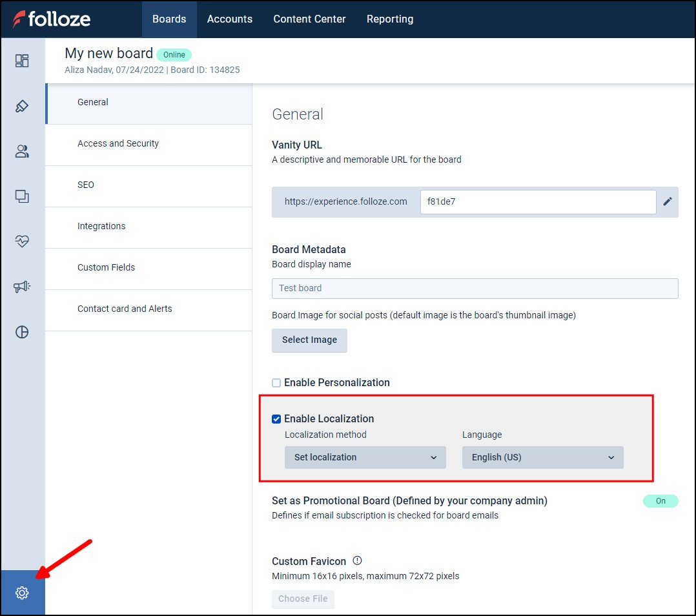The image size is (696, 616).
Task: Open the board layout icon in sidebar
Action: click(x=22, y=61)
